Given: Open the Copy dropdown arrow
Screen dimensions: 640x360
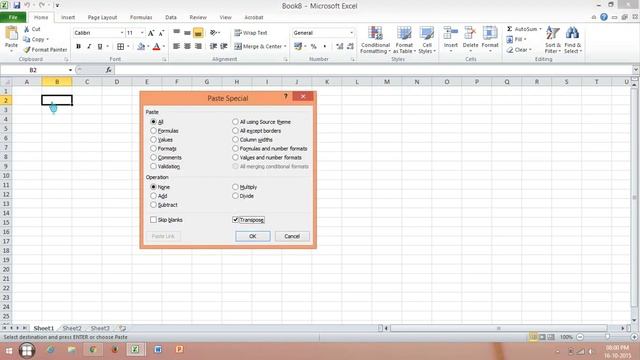Looking at the screenshot, I should point(48,40).
